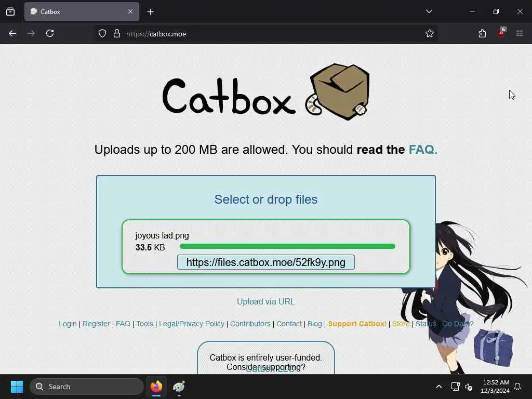This screenshot has height=399, width=532.
Task: Click the network tray icon
Action: pyautogui.click(x=455, y=387)
